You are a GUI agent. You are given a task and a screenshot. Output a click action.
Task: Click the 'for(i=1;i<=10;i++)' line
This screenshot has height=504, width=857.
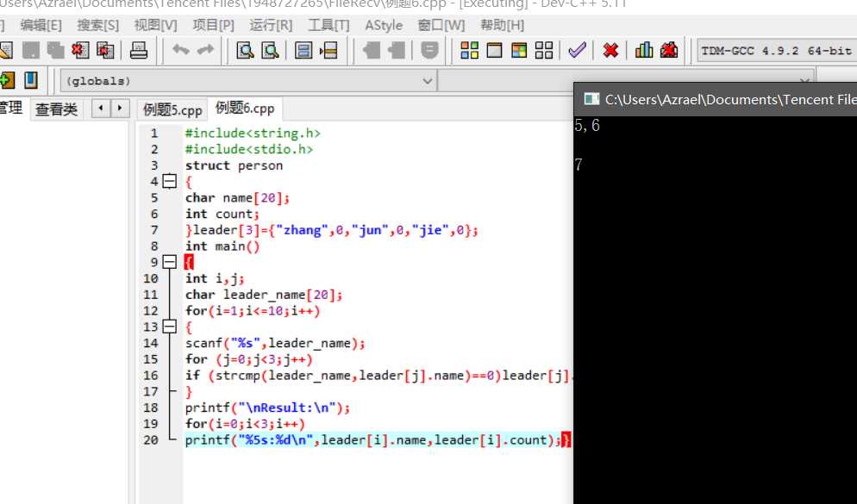coord(253,311)
